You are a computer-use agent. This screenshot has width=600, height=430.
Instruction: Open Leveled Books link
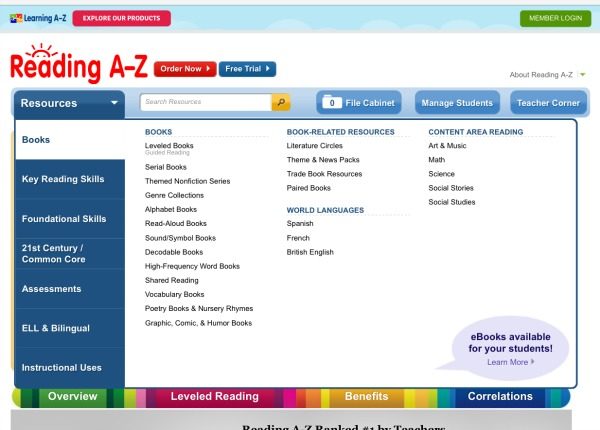(x=169, y=146)
